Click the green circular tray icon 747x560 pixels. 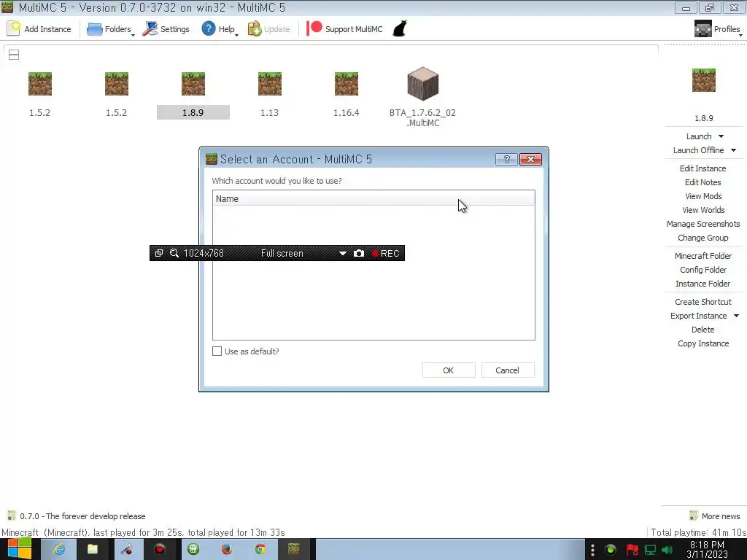611,550
